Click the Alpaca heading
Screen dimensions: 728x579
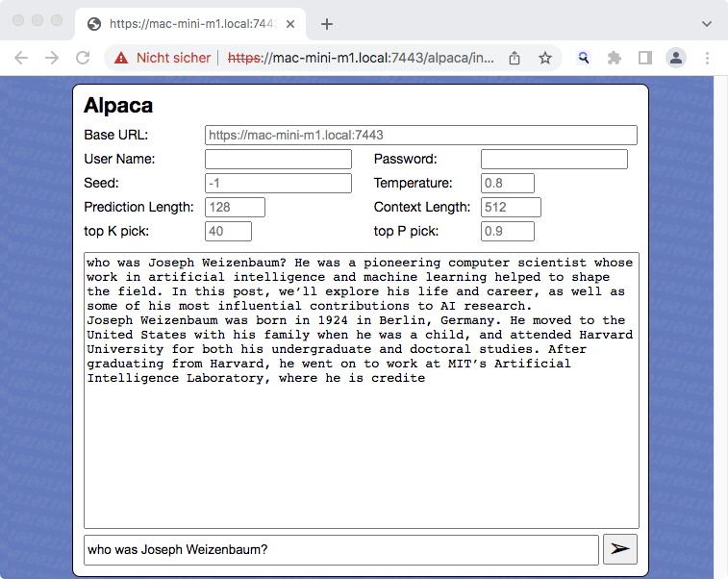pos(118,106)
